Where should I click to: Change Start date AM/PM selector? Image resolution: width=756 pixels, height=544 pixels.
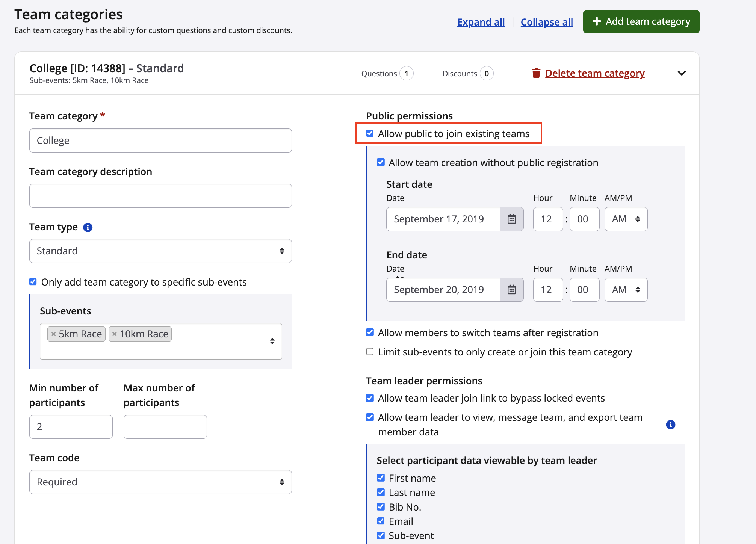tap(626, 219)
